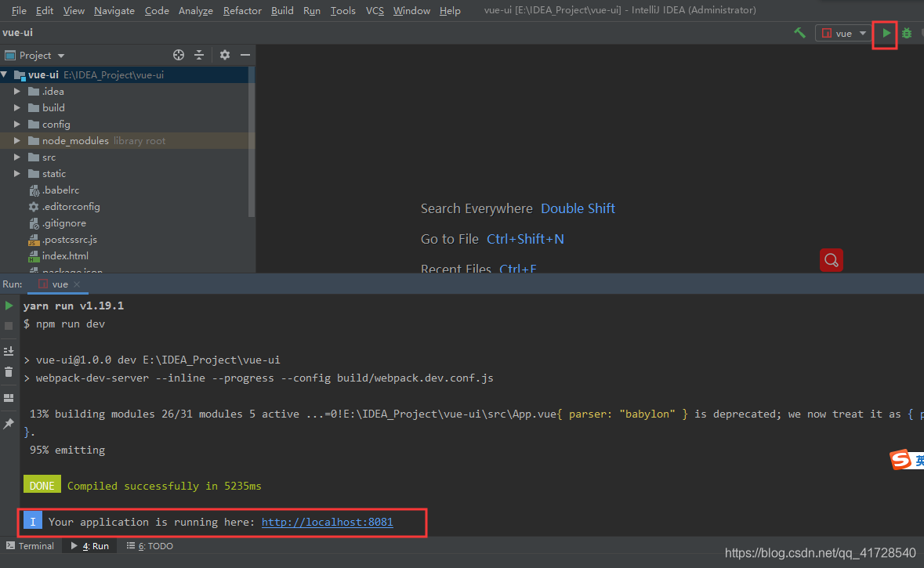Image resolution: width=924 pixels, height=568 pixels.
Task: Click the Project panel scrollbar
Action: [252, 141]
